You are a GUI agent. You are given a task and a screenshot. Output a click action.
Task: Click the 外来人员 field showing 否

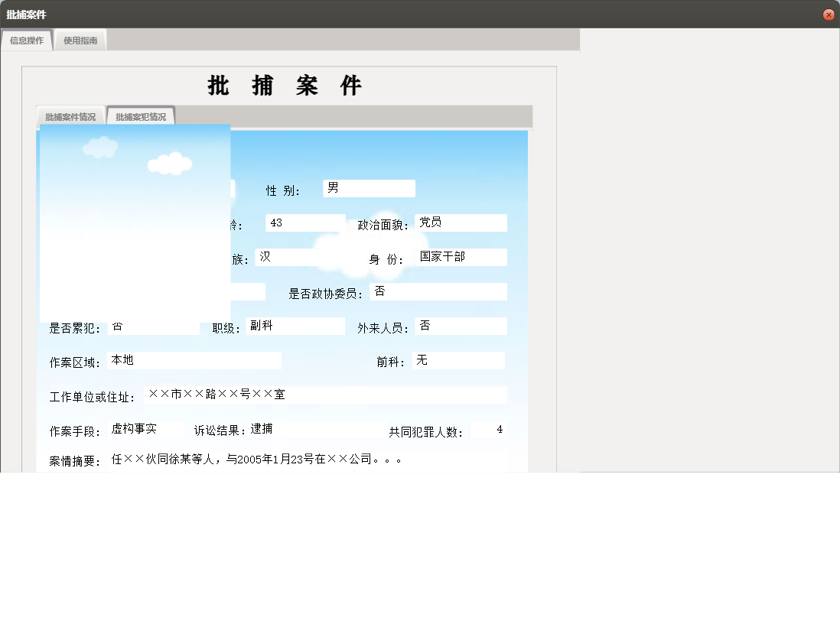[462, 326]
